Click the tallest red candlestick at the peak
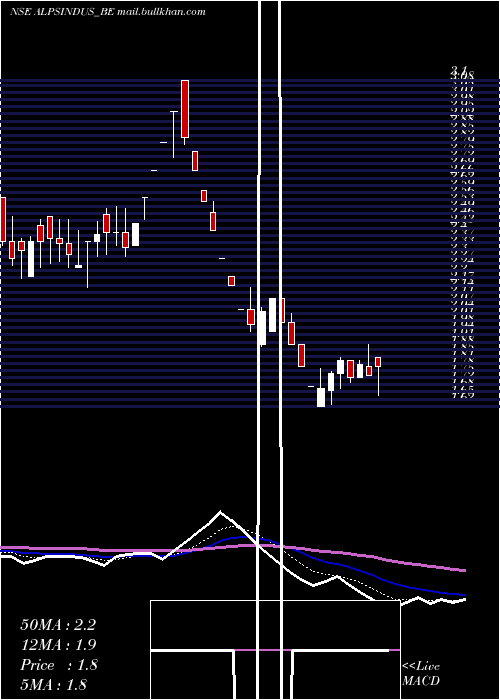Screen dimensions: 500x700 coord(185,109)
